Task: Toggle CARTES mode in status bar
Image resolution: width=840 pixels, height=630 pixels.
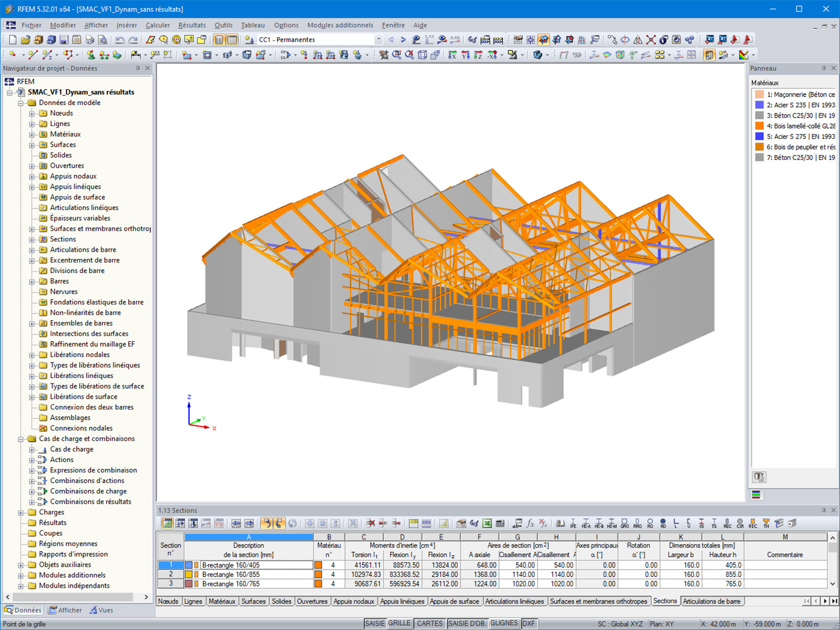Action: tap(429, 624)
